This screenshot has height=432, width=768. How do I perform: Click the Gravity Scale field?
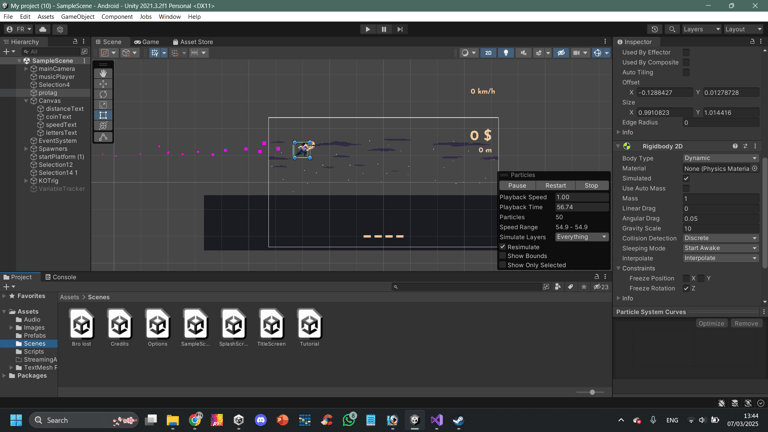tap(720, 228)
